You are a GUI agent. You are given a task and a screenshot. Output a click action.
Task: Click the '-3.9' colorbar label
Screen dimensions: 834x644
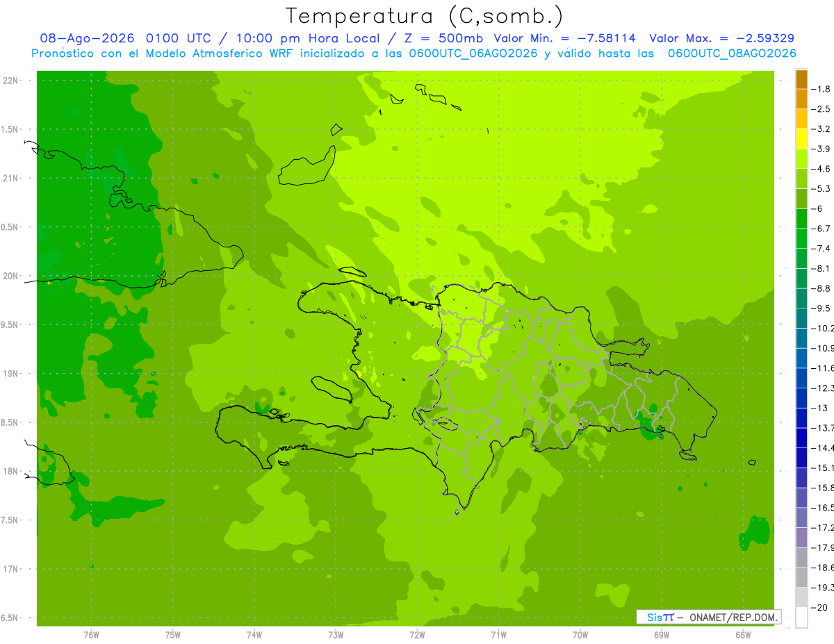pos(821,149)
